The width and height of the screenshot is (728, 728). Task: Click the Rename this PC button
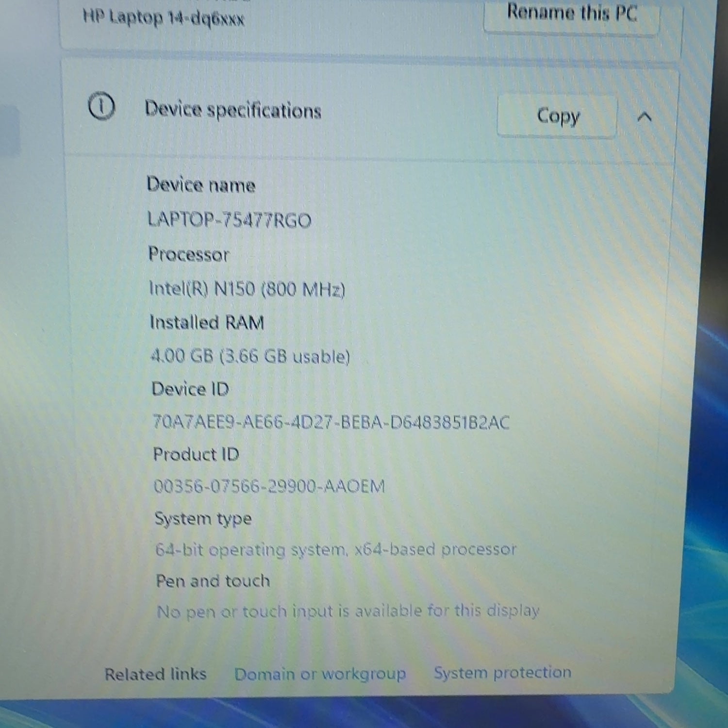point(571,15)
